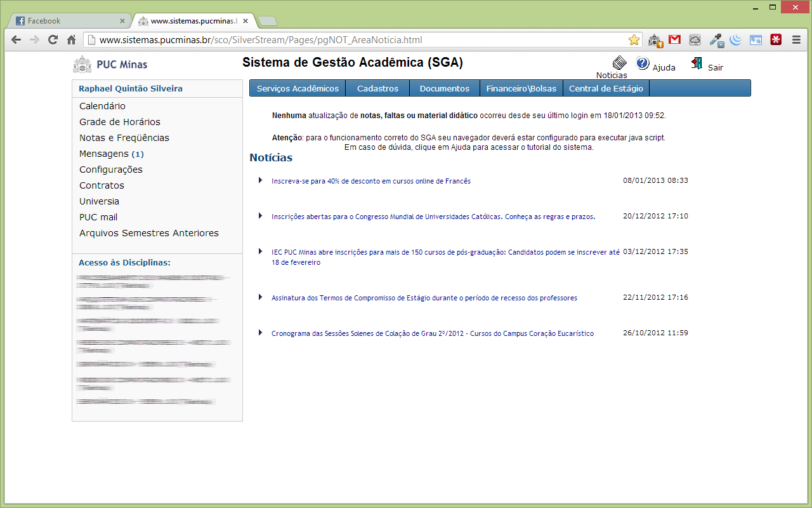812x508 pixels.
Task: Open the Cadastros menu
Action: tap(377, 88)
